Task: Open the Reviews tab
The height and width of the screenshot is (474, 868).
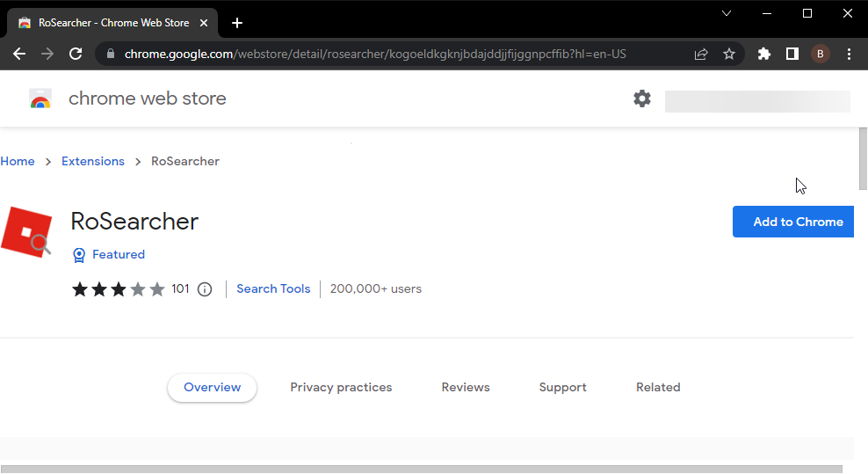Action: 466,387
